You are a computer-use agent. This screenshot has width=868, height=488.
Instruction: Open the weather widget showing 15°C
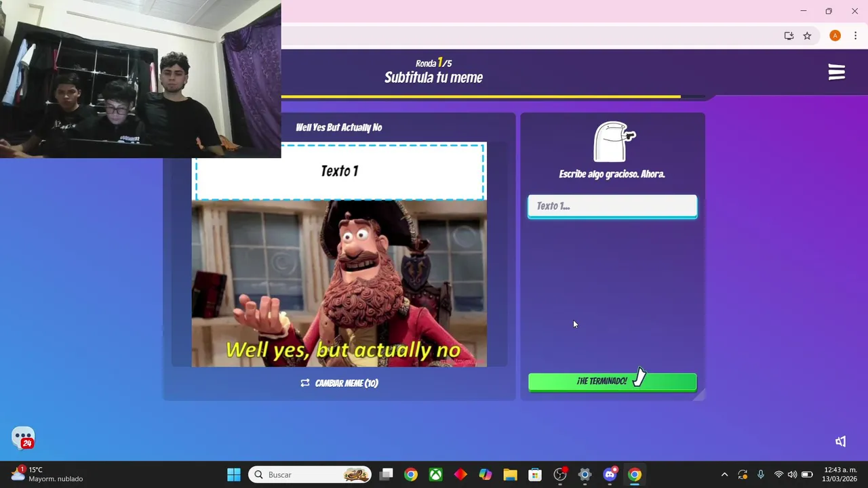point(46,474)
